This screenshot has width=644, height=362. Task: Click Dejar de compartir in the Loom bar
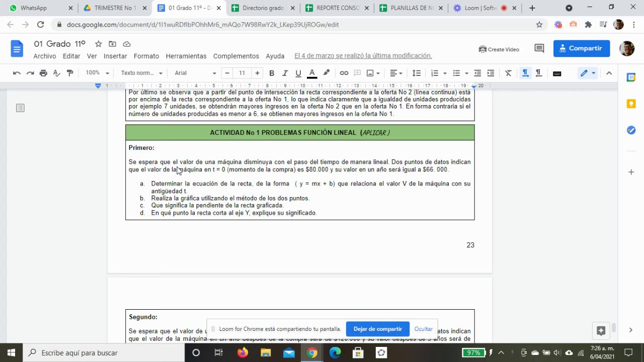coord(377,329)
